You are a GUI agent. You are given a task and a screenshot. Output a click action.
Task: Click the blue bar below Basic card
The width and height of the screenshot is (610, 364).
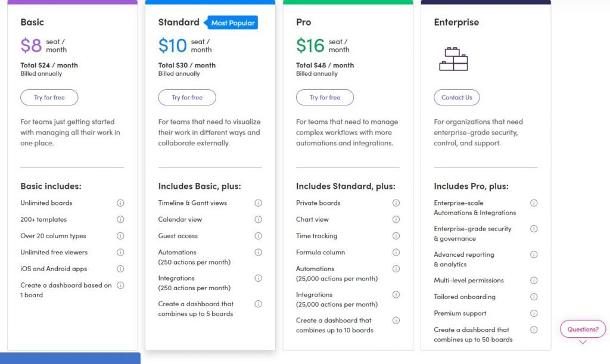[70, 358]
